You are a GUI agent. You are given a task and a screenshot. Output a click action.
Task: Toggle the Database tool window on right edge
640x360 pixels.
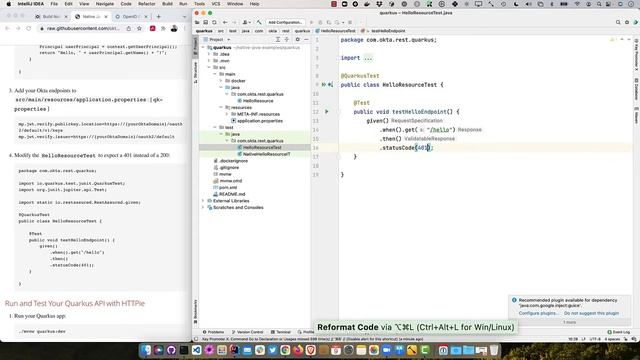click(636, 89)
